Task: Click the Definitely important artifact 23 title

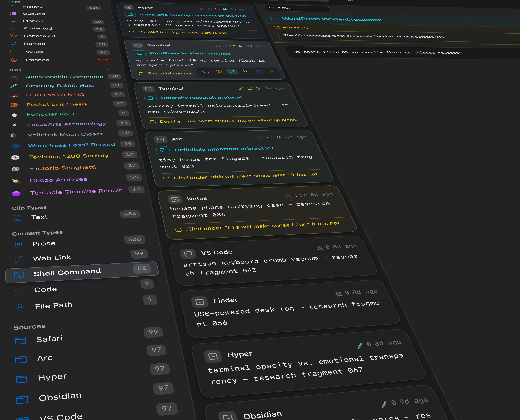Action: pos(224,149)
